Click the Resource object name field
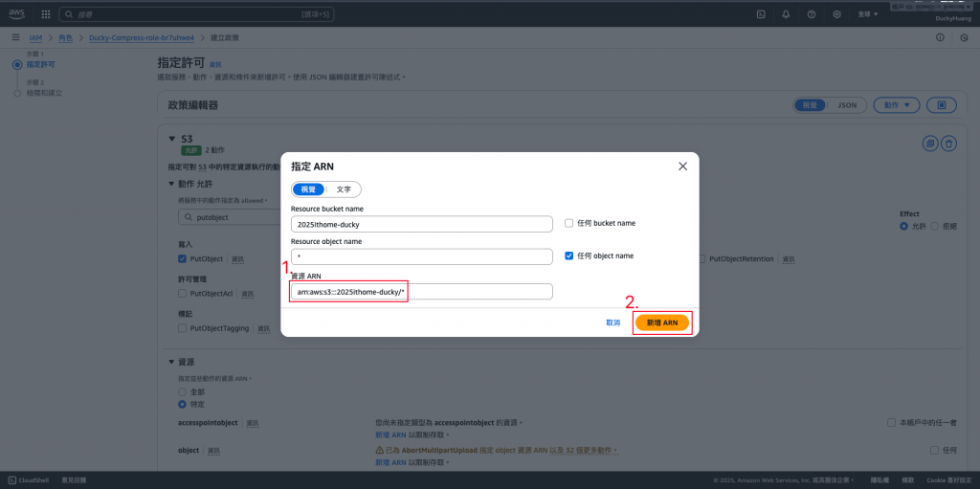 click(x=422, y=256)
